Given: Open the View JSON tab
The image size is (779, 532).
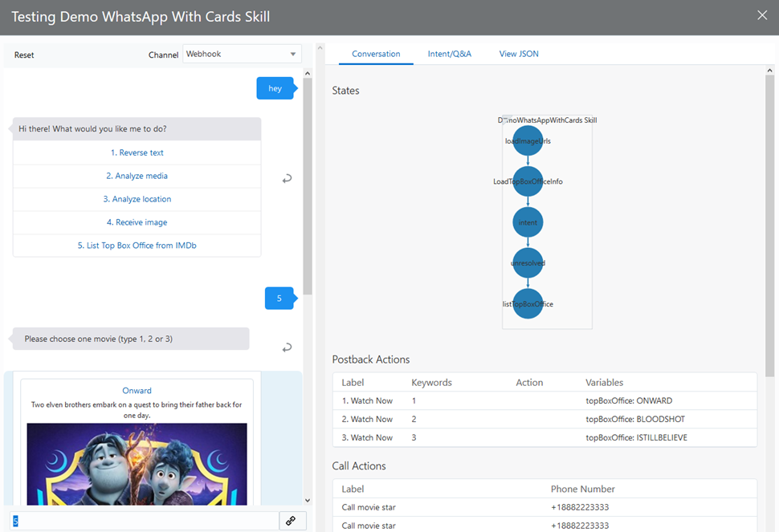Looking at the screenshot, I should 519,54.
